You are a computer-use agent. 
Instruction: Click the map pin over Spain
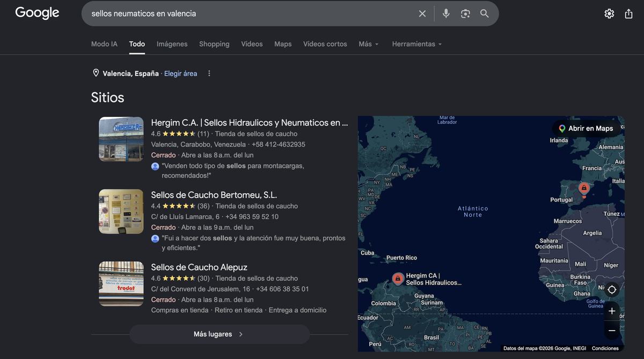(x=584, y=189)
